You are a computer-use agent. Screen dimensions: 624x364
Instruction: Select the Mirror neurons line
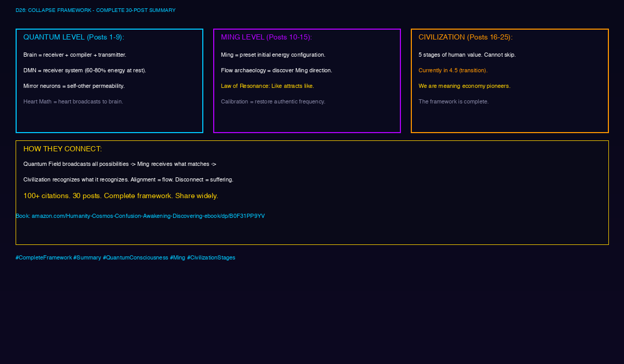pos(74,86)
